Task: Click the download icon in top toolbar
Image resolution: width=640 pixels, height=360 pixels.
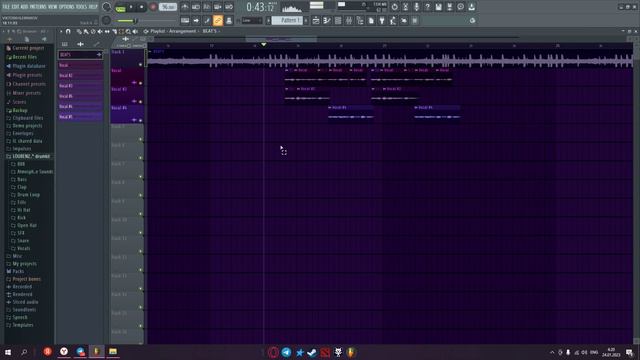Action: point(471,7)
